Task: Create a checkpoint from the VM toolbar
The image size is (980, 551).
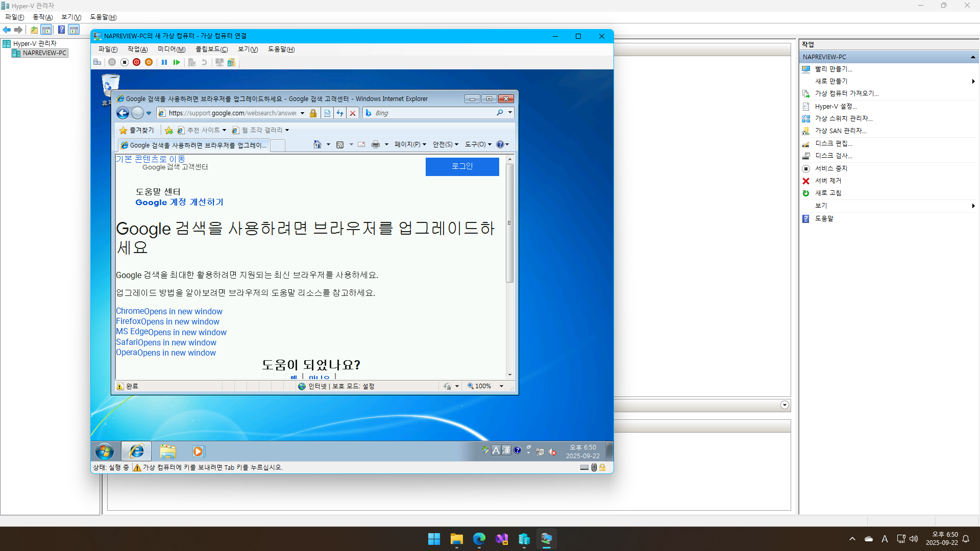Action: coord(192,62)
